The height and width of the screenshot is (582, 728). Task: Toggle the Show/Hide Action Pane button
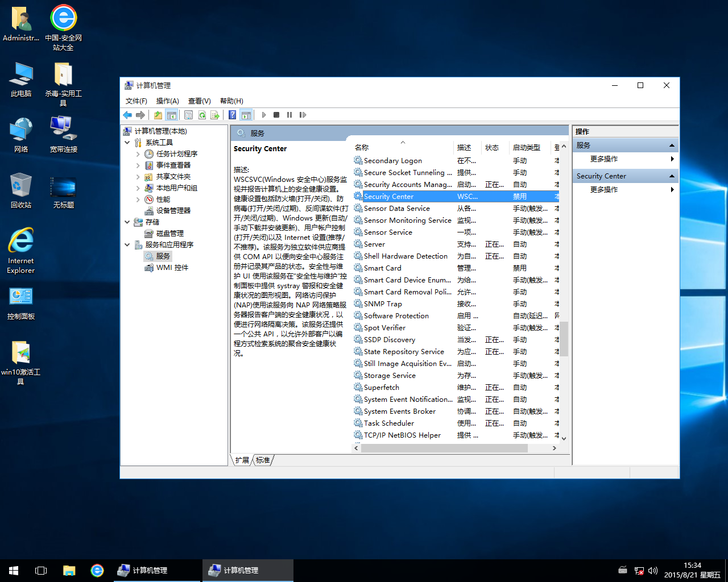(x=246, y=115)
